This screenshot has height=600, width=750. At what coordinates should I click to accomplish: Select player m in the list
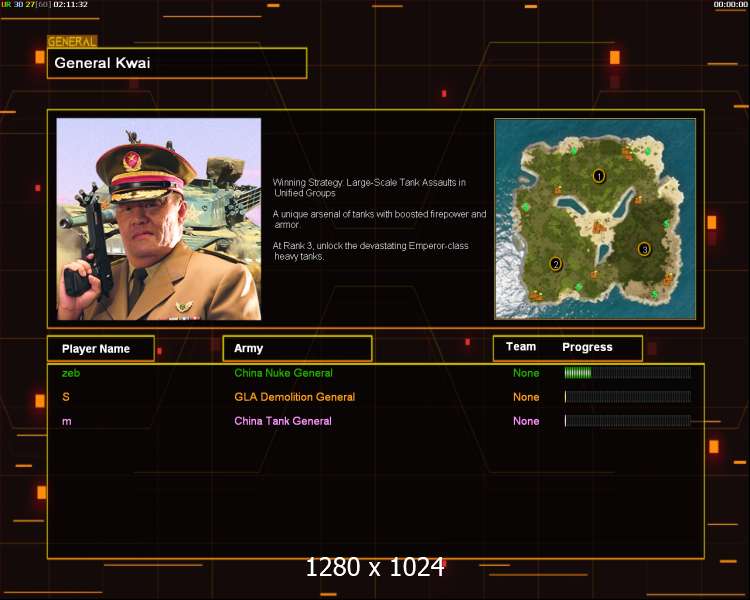click(x=67, y=422)
